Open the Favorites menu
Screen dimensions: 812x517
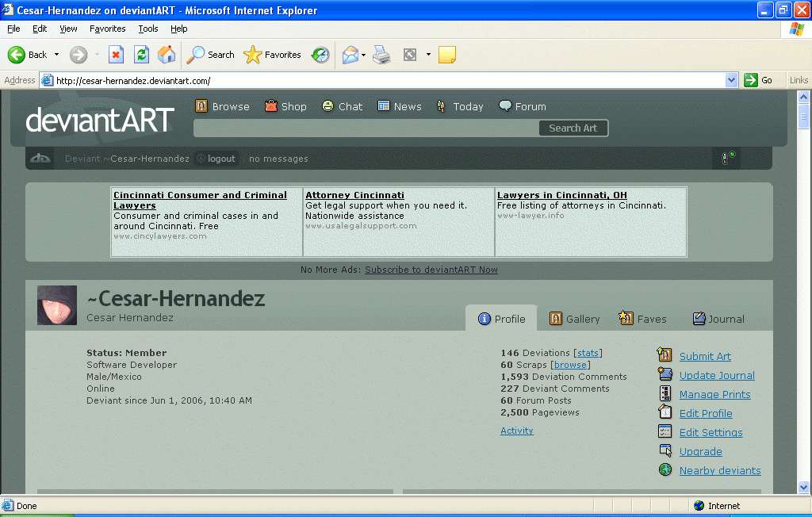point(107,29)
